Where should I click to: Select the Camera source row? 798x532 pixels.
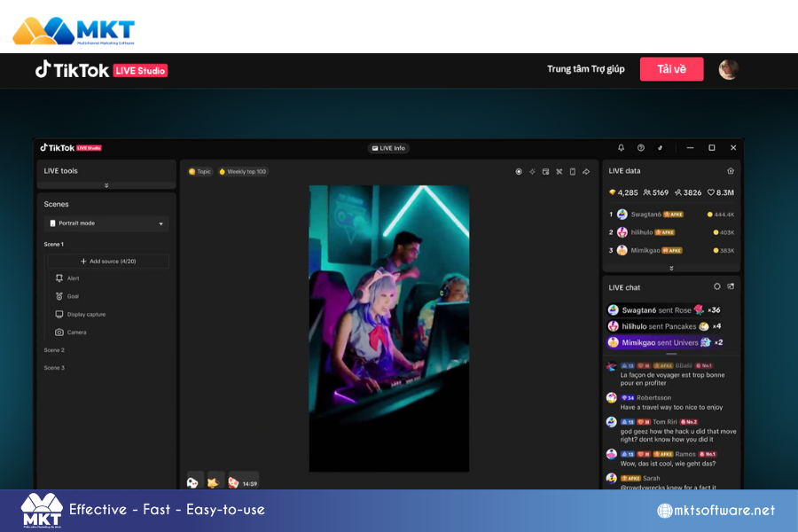coord(108,332)
